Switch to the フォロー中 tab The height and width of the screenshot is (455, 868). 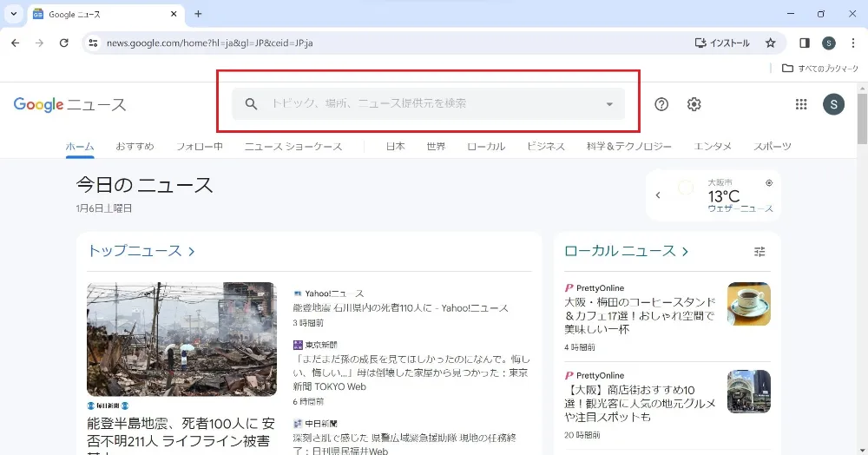(200, 147)
